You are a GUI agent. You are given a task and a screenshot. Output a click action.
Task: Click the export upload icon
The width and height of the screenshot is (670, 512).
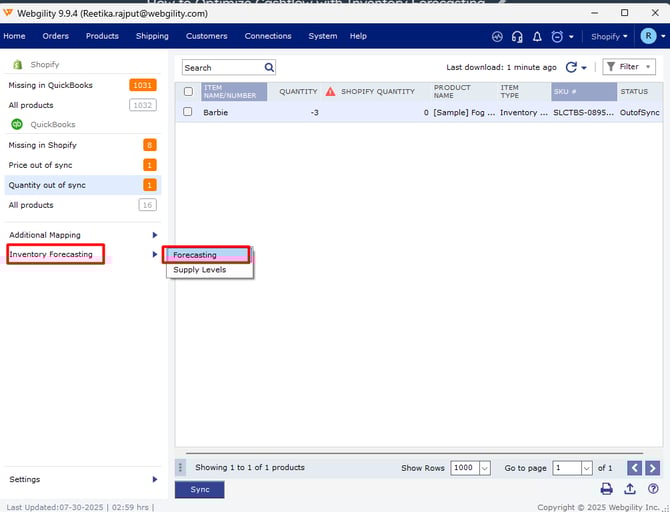click(629, 489)
